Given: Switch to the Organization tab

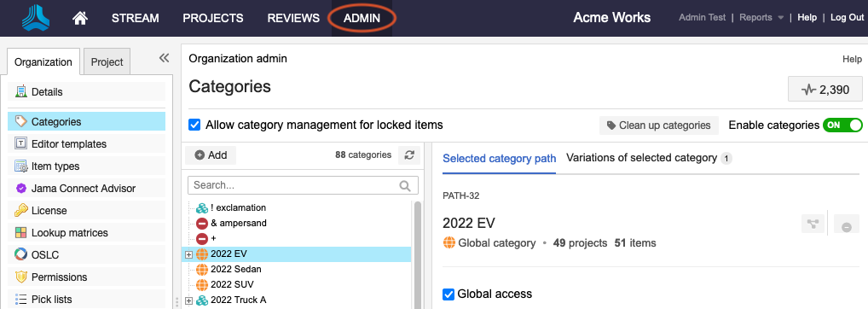Looking at the screenshot, I should pos(43,62).
